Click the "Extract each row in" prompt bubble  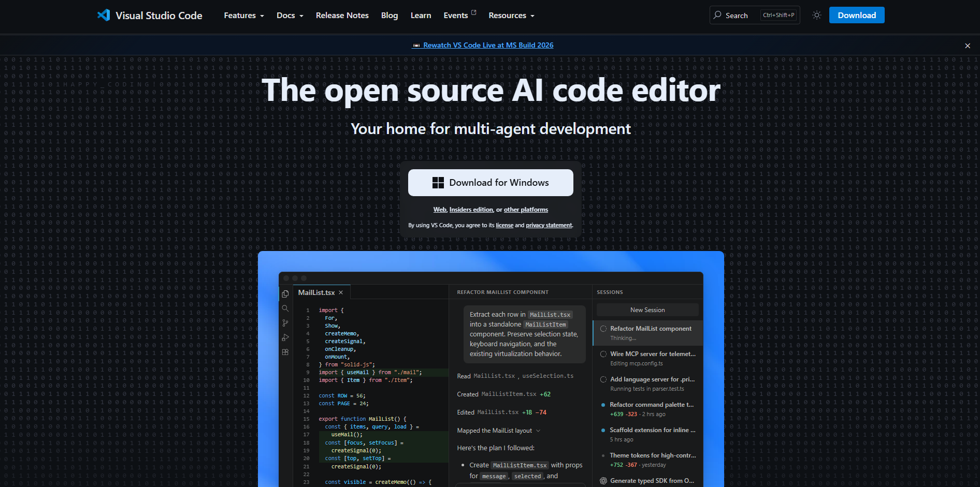tap(525, 334)
